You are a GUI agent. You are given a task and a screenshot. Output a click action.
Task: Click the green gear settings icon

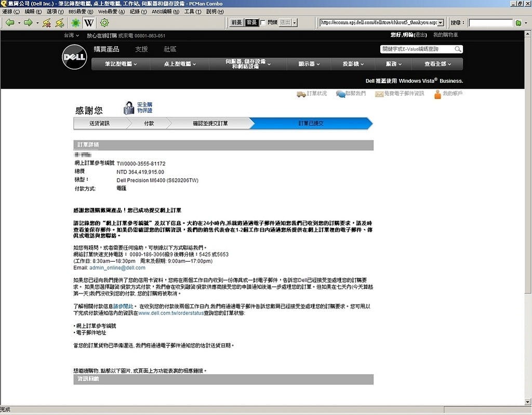(104, 23)
